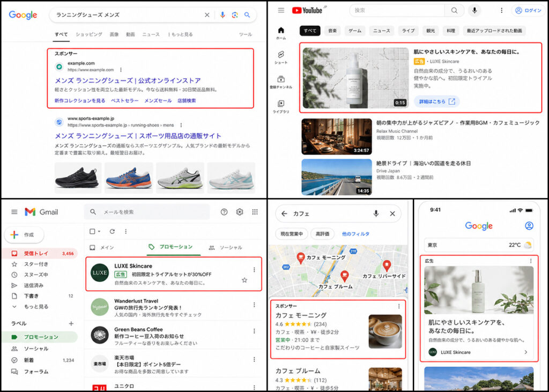This screenshot has height=392, width=549.
Task: Open the Gmail select dropdown arrow
Action: [99, 231]
